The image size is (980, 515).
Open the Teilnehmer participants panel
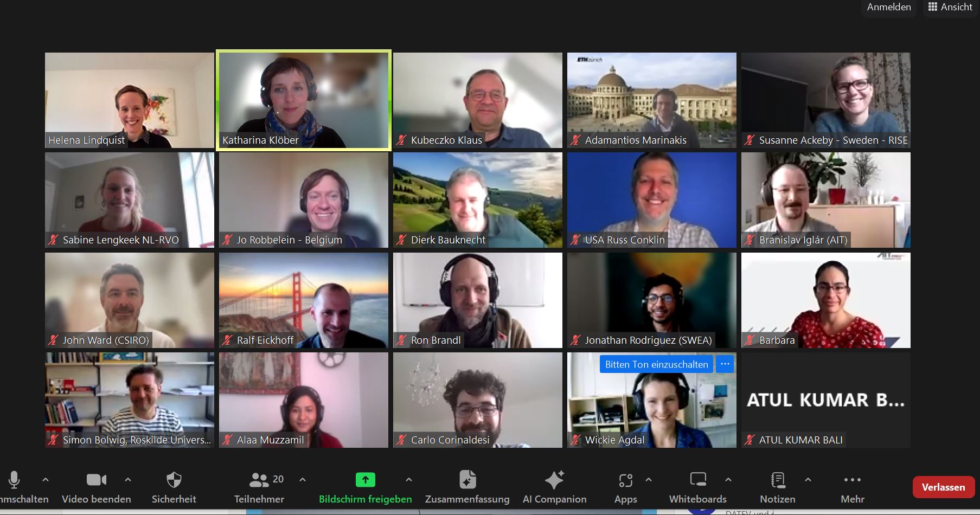click(260, 480)
